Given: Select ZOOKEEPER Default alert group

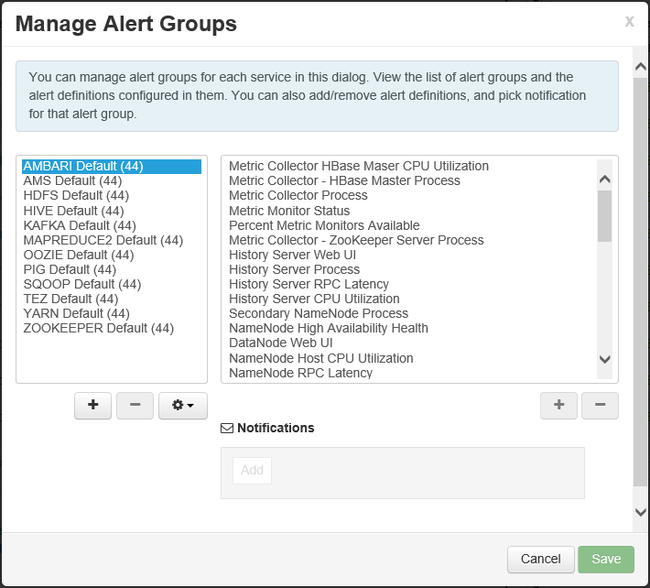Looking at the screenshot, I should coord(98,328).
